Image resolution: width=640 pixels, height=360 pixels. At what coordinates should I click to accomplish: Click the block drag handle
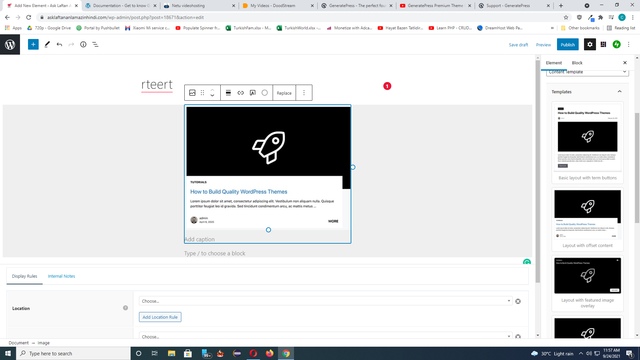202,93
